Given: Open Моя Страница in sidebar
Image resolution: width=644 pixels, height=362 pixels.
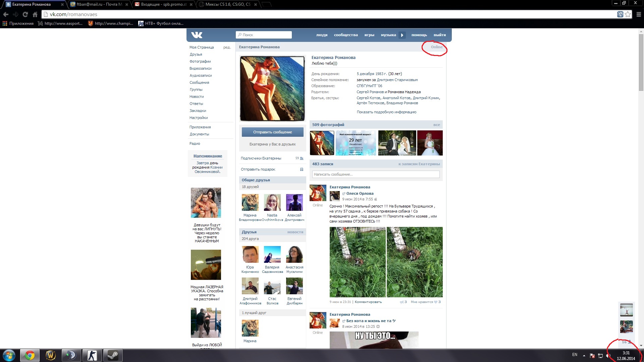Looking at the screenshot, I should (x=202, y=47).
